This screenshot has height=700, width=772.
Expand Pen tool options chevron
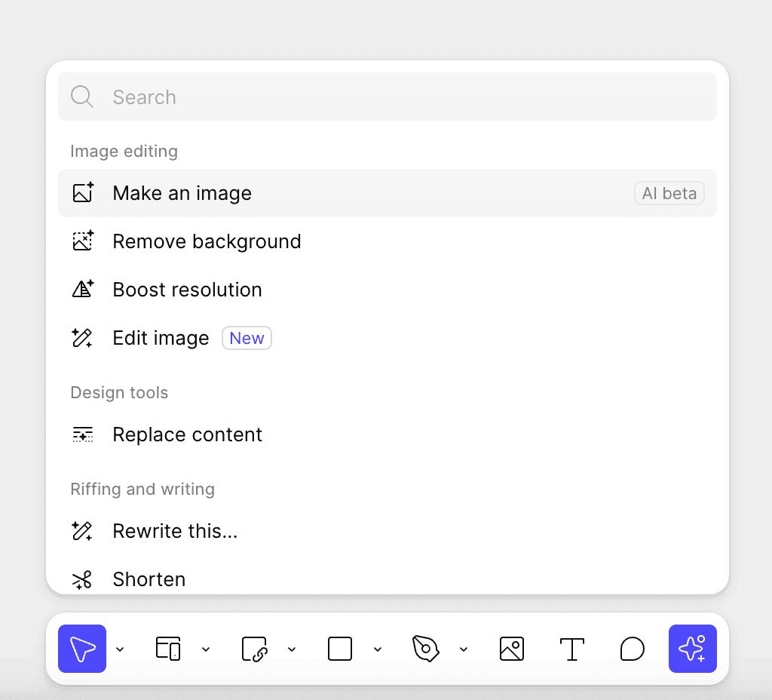(x=464, y=649)
